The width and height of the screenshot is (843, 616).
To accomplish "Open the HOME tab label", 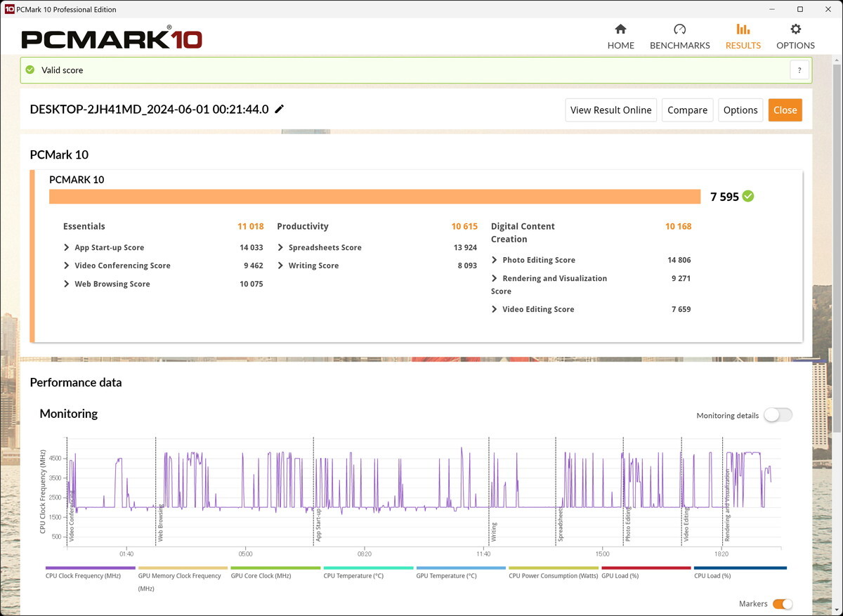I will pos(620,46).
